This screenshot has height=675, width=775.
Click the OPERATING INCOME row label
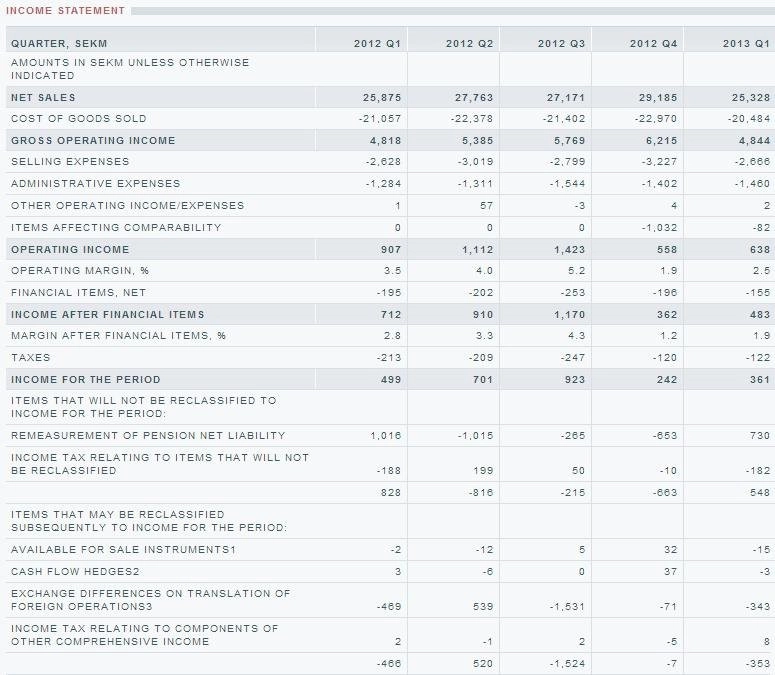point(70,250)
